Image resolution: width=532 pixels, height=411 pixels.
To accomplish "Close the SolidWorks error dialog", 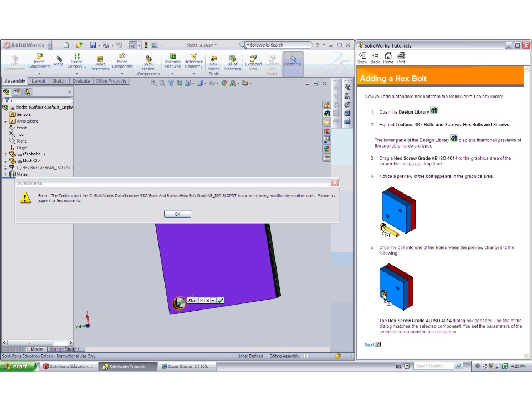I will click(335, 182).
